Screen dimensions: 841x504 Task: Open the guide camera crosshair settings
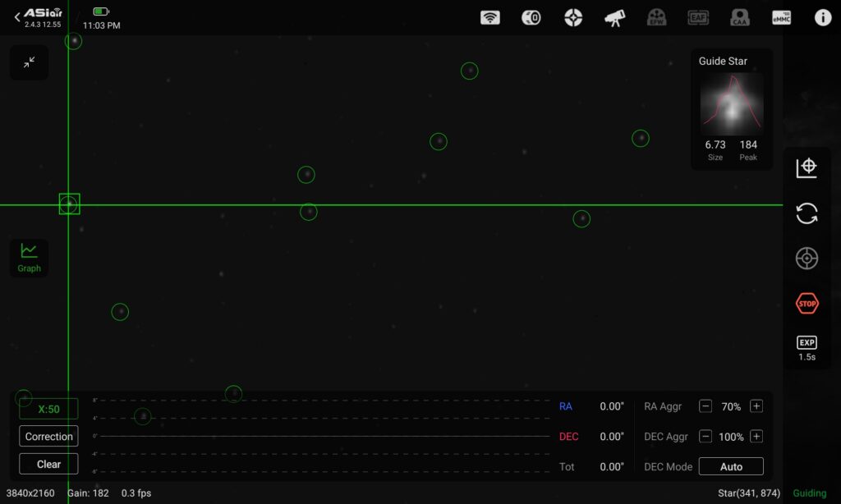[x=573, y=18]
